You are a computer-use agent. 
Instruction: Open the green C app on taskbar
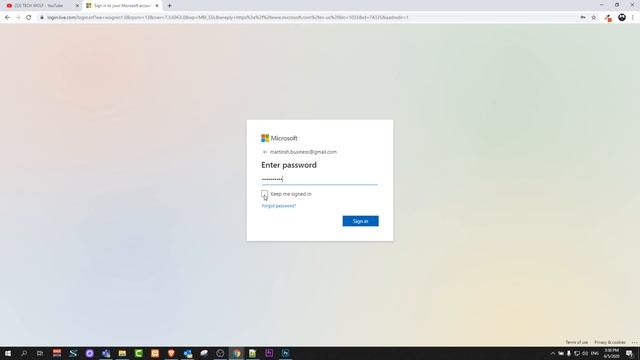(138, 353)
